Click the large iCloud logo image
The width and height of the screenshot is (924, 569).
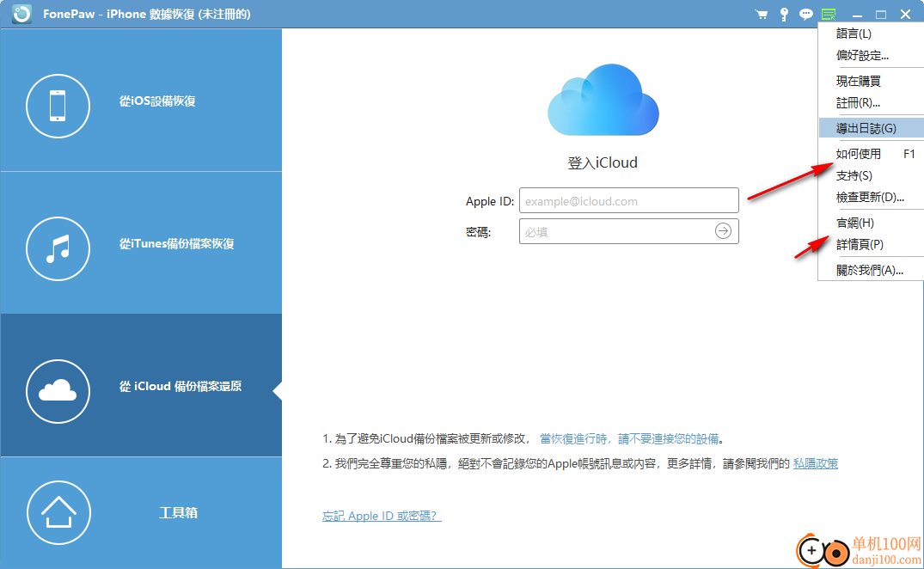point(603,100)
